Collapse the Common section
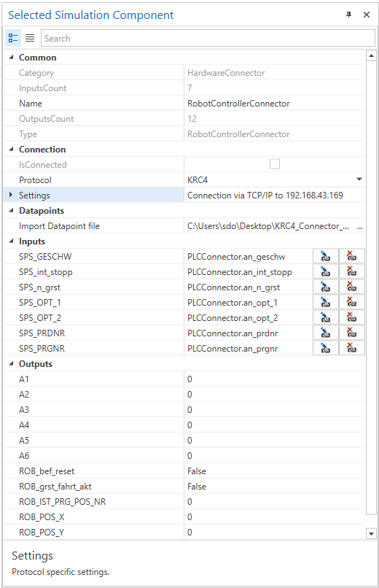379x588 pixels. pyautogui.click(x=11, y=57)
